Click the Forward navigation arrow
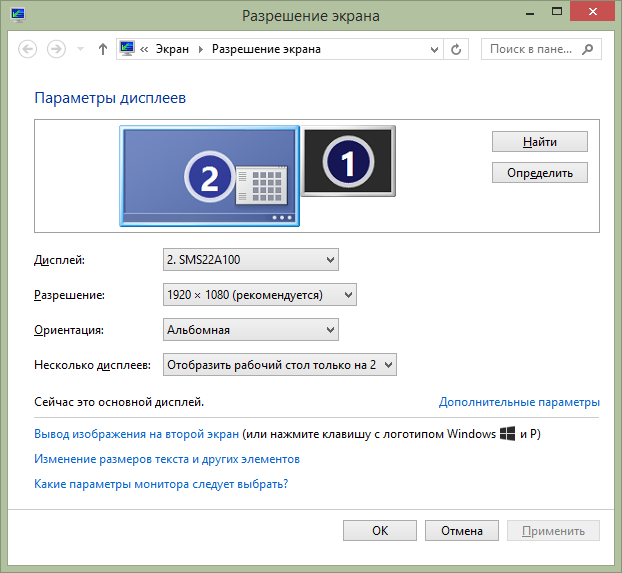622x573 pixels. 57,49
